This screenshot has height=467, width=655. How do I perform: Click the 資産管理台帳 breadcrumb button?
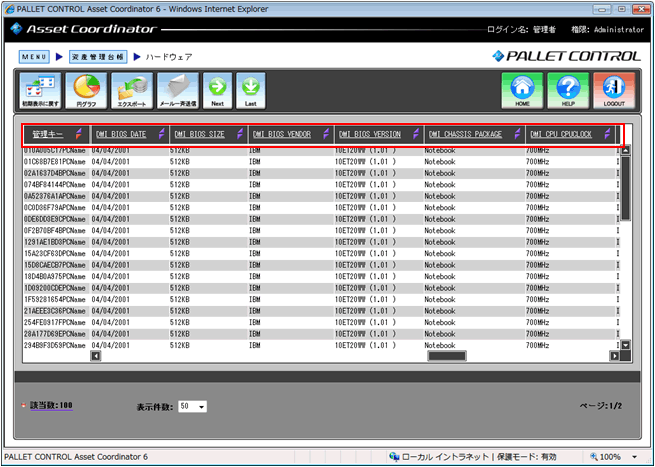coord(98,57)
